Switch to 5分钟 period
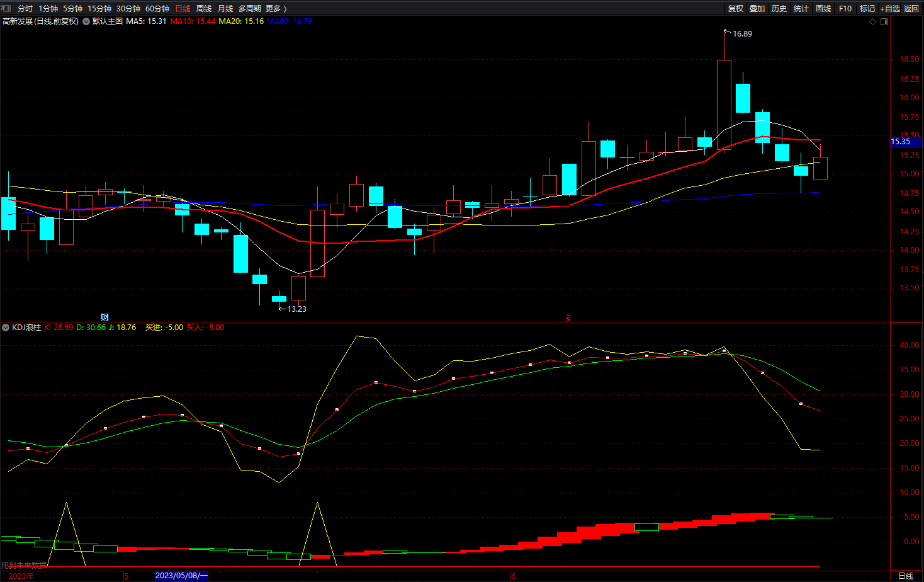The height and width of the screenshot is (582, 924). pyautogui.click(x=72, y=9)
